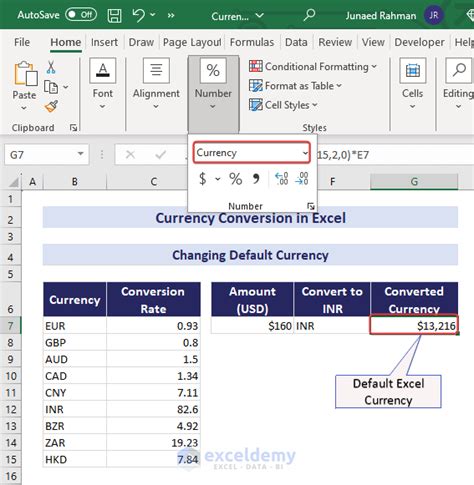The image size is (474, 485).
Task: Click the Enter checkmark in formula bar
Action: 160,155
